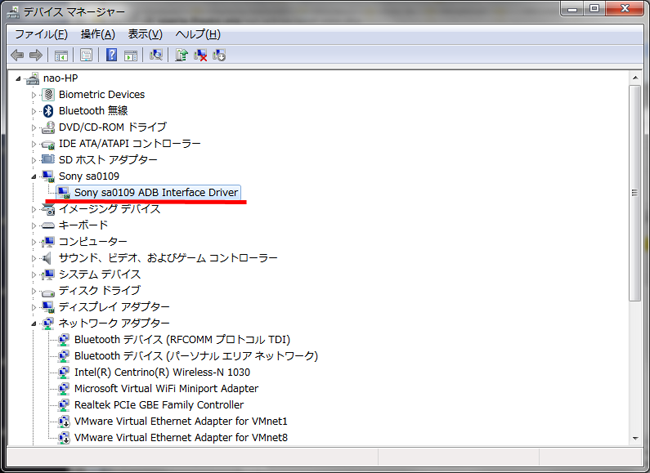
Task: Open the ヘルプ(H) menu
Action: [x=198, y=34]
